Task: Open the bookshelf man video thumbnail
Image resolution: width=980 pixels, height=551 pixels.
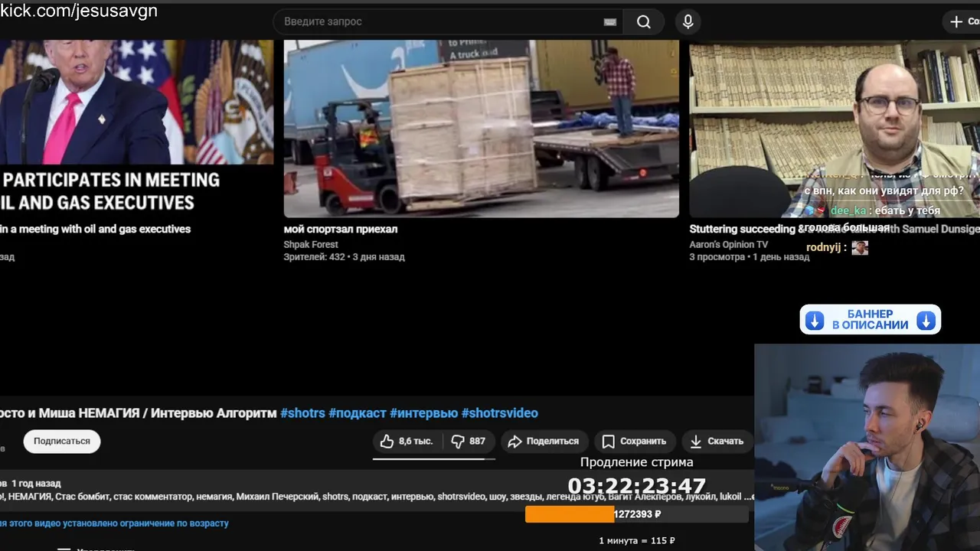Action: point(835,129)
